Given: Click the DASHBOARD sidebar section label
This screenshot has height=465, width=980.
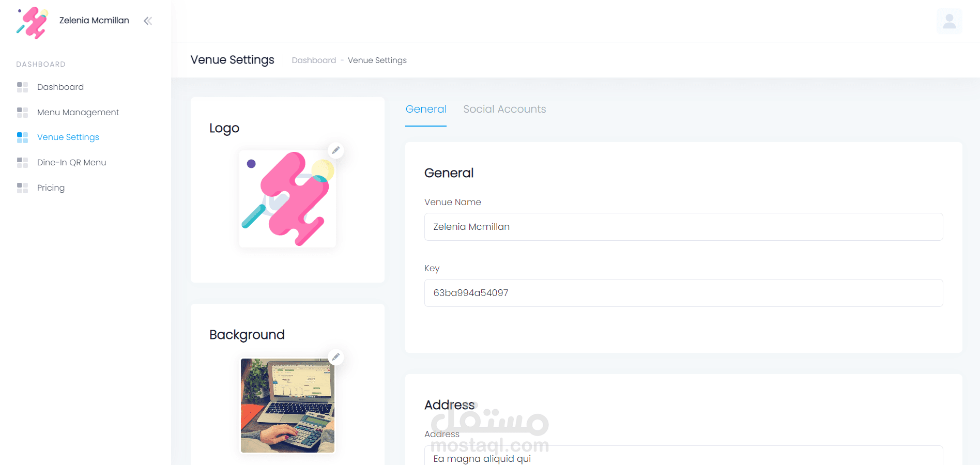Looking at the screenshot, I should click(41, 64).
